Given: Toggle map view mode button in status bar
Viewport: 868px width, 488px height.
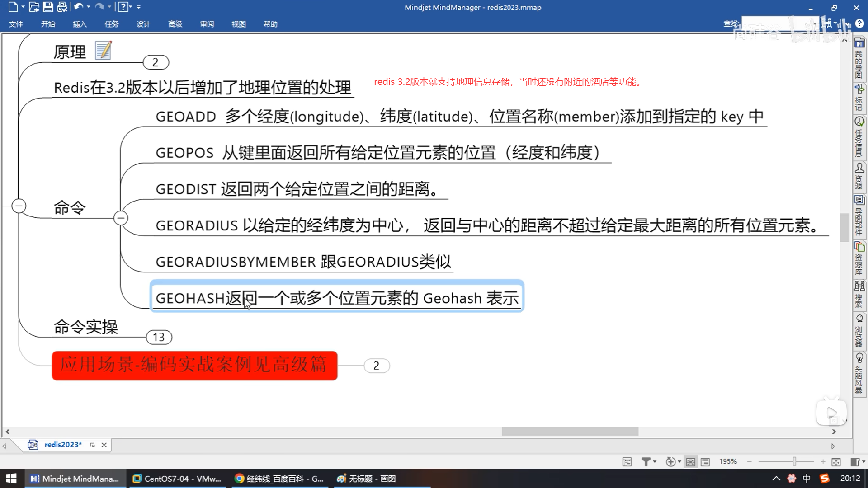Looking at the screenshot, I should (690, 461).
